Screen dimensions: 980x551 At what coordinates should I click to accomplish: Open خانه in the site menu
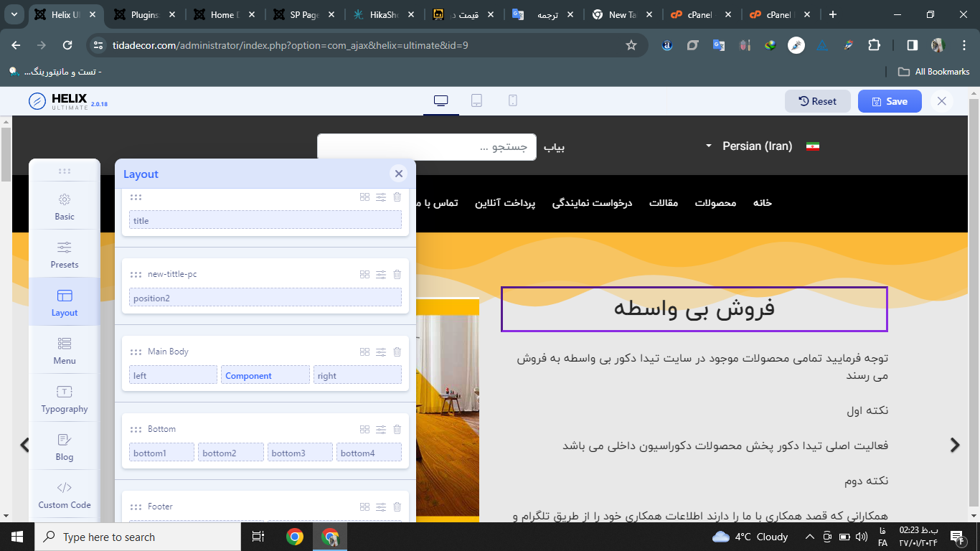point(762,203)
